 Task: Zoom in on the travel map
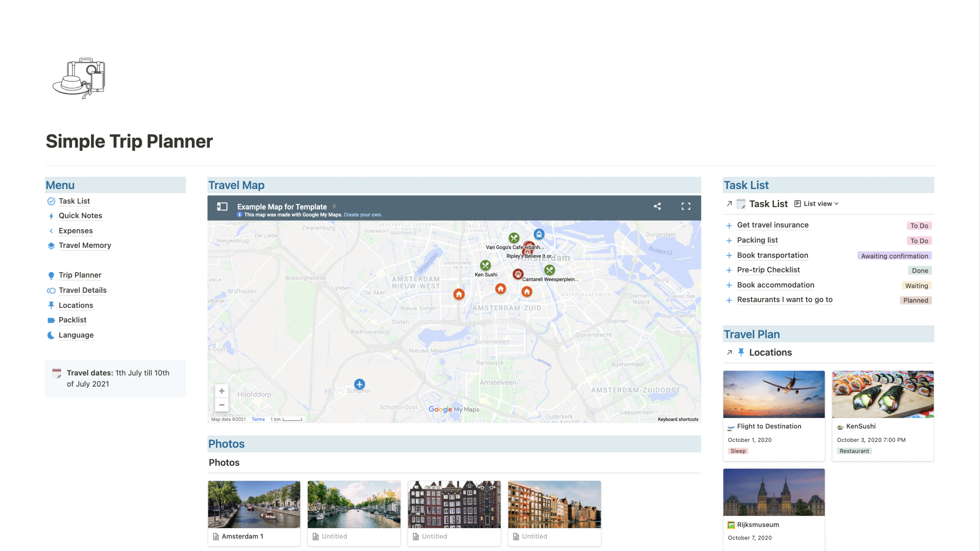221,391
